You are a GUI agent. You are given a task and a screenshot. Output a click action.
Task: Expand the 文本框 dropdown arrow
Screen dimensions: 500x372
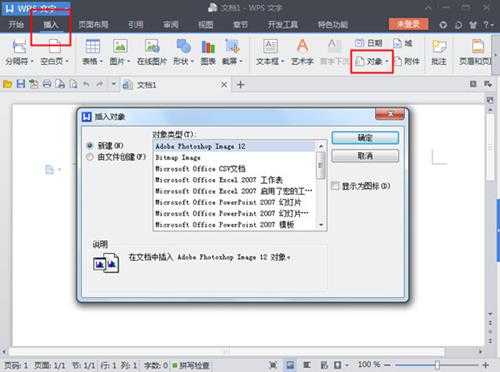(283, 61)
